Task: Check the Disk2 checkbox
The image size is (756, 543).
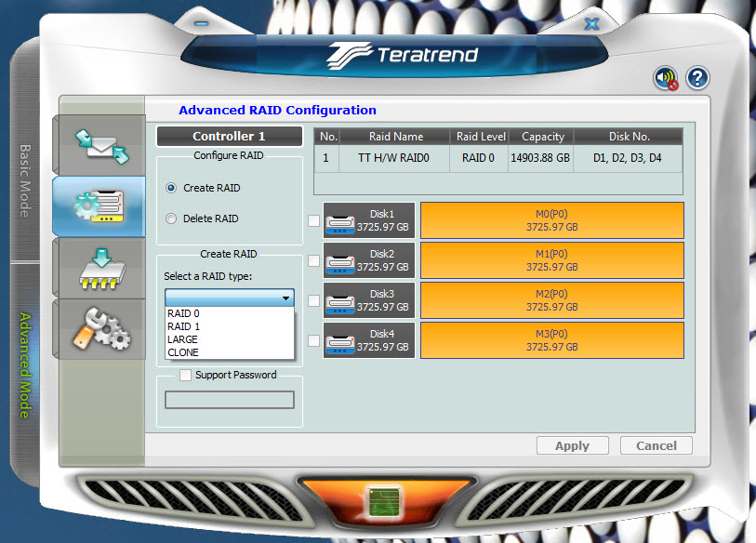Action: click(x=314, y=260)
